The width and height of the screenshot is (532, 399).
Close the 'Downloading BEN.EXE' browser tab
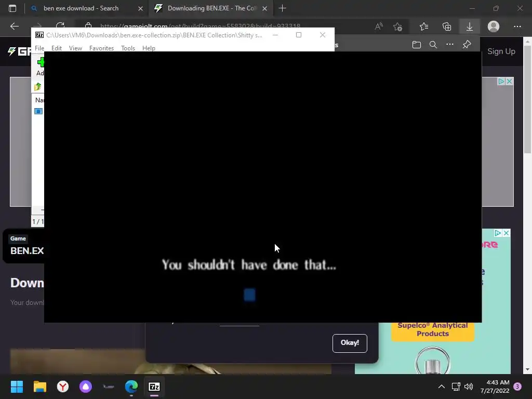coord(264,8)
